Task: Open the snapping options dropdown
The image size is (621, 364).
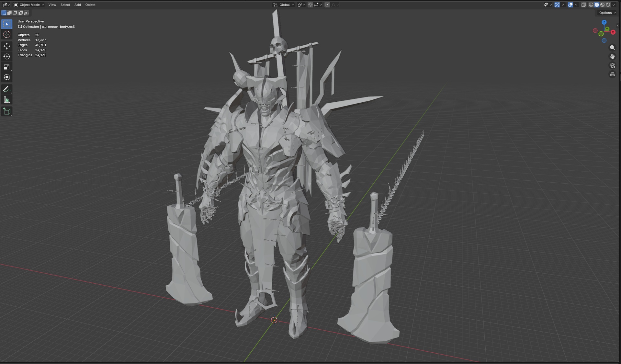Action: coord(318,5)
